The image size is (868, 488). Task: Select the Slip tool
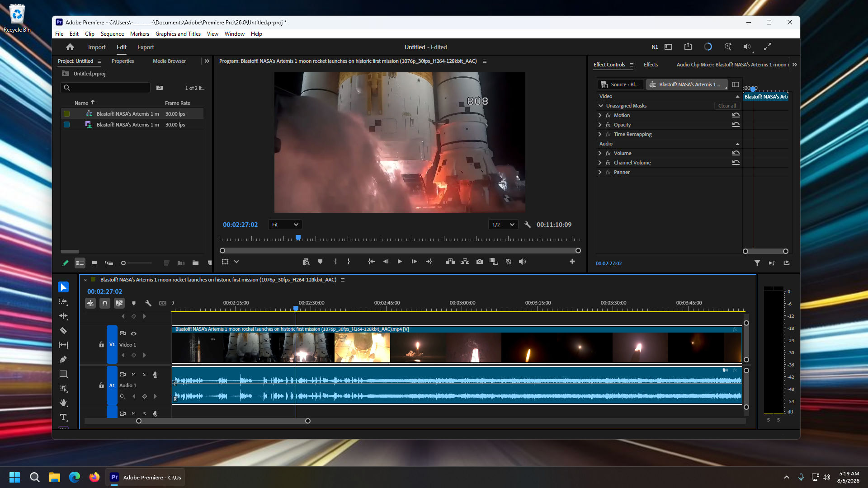[x=63, y=345]
